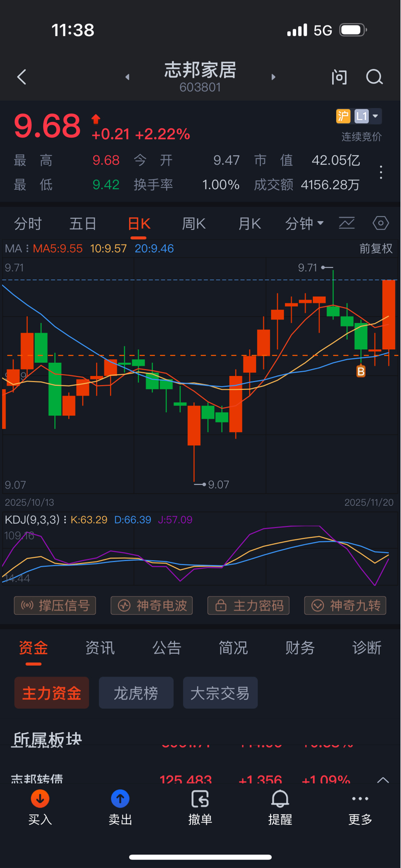The width and height of the screenshot is (401, 868).
Task: Open MA indicator options dots
Action: coord(27,249)
